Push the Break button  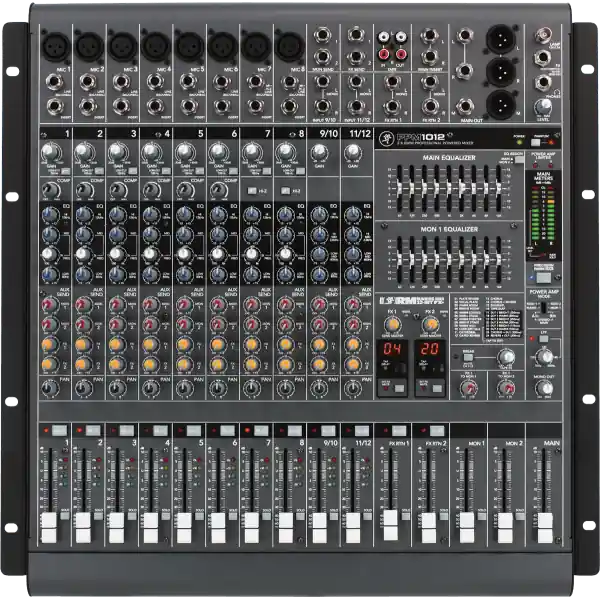pyautogui.click(x=468, y=358)
